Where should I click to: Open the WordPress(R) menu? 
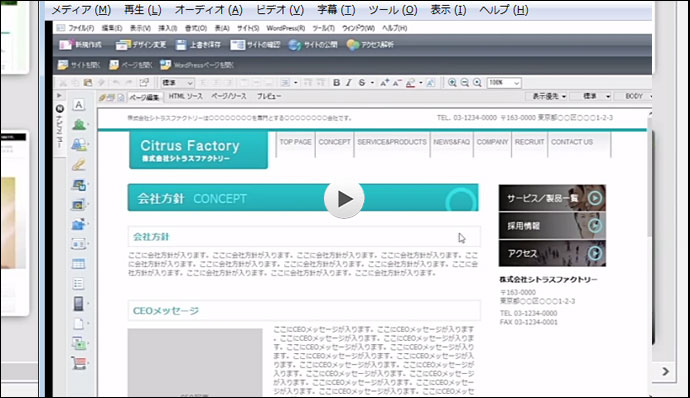click(x=286, y=28)
